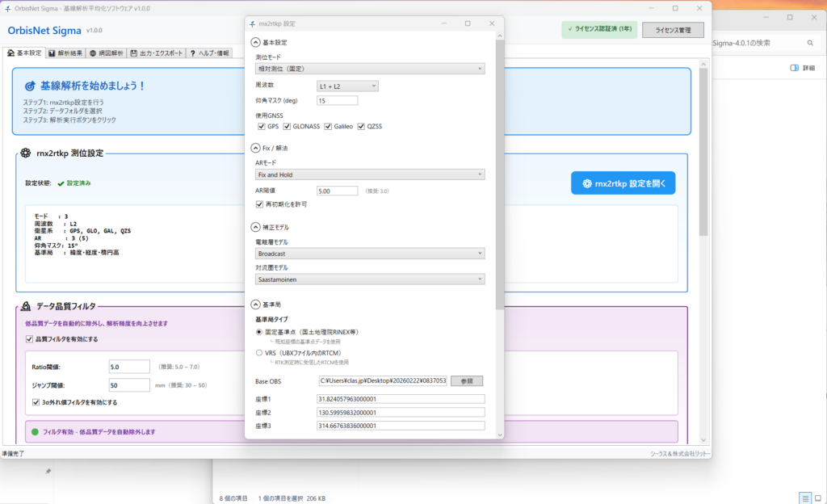This screenshot has height=504, width=827.
Task: Collapse the Fix / 解法 section chevron icon
Action: pyautogui.click(x=256, y=149)
